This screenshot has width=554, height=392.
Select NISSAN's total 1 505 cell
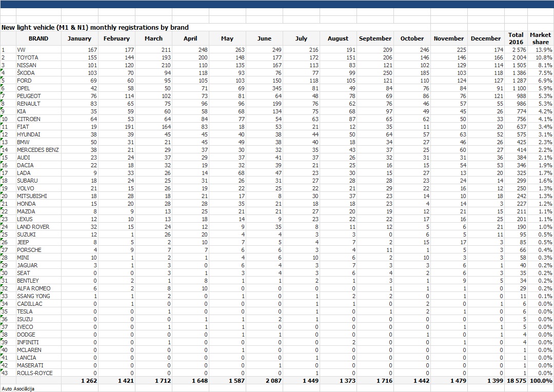(516, 65)
